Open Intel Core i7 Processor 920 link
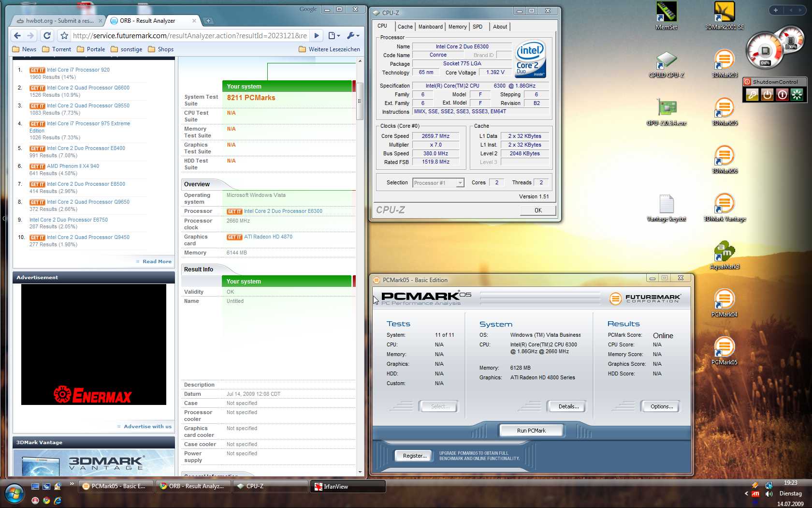812x508 pixels. [x=78, y=70]
